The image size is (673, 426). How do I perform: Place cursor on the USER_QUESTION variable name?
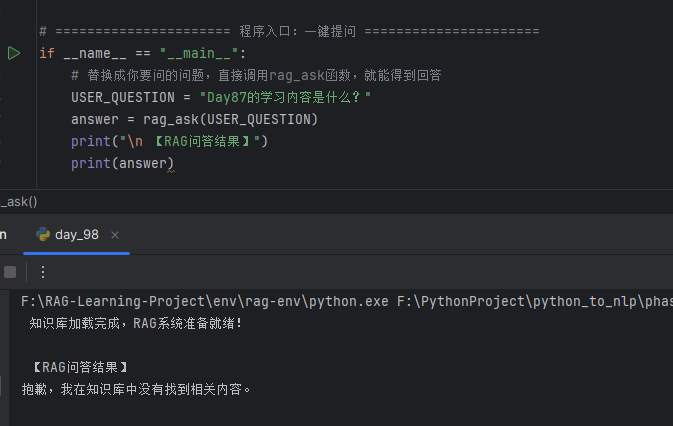123,97
